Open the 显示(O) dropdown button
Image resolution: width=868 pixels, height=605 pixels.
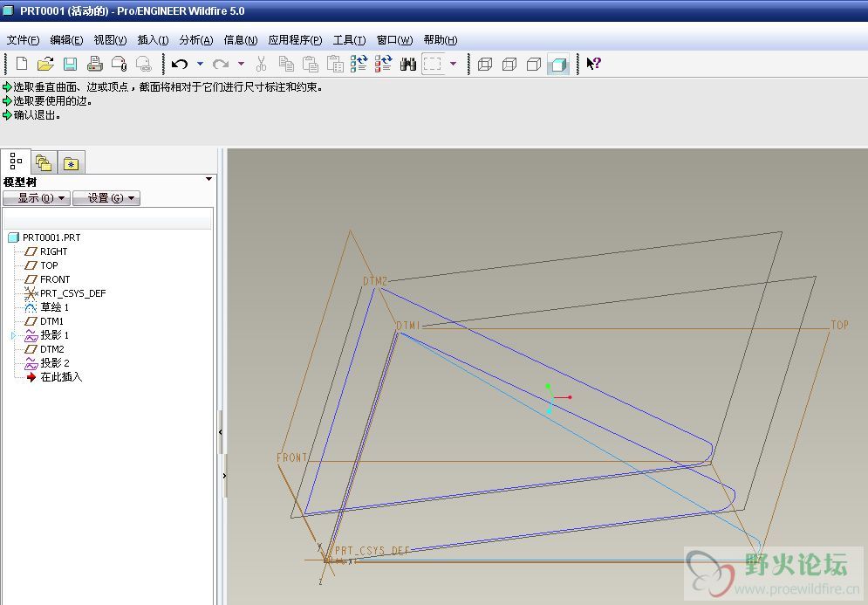[x=37, y=198]
